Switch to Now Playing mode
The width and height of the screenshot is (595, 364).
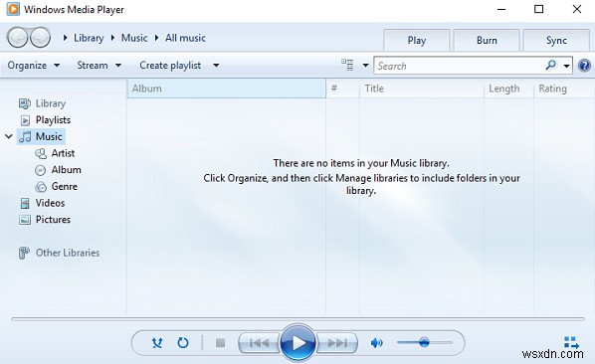(571, 342)
